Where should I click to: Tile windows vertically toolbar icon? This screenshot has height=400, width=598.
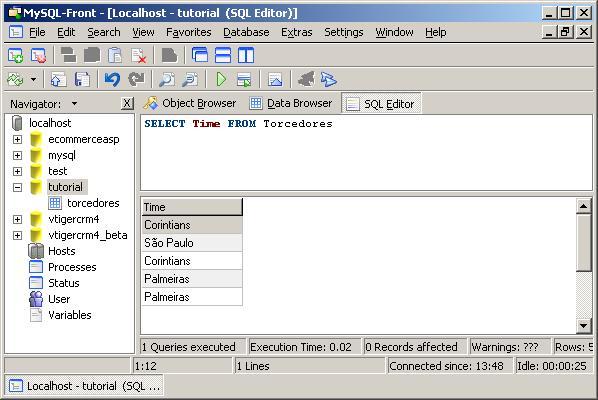pyautogui.click(x=246, y=56)
